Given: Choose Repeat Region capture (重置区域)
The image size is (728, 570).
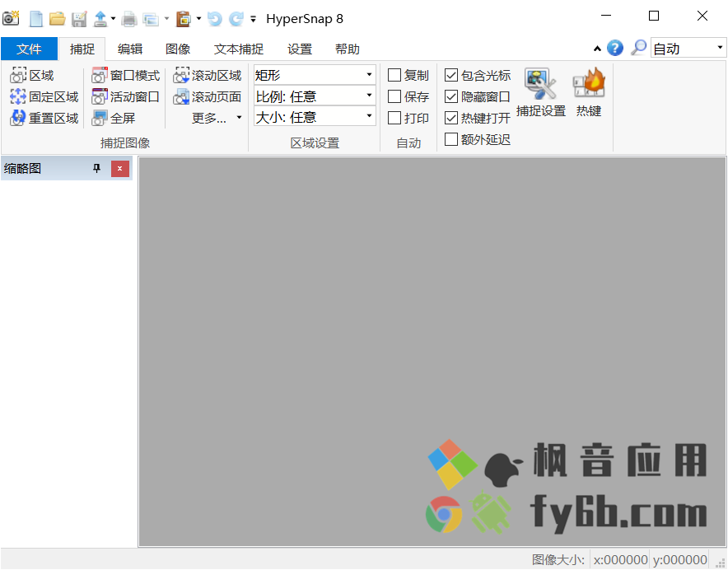Looking at the screenshot, I should [44, 118].
